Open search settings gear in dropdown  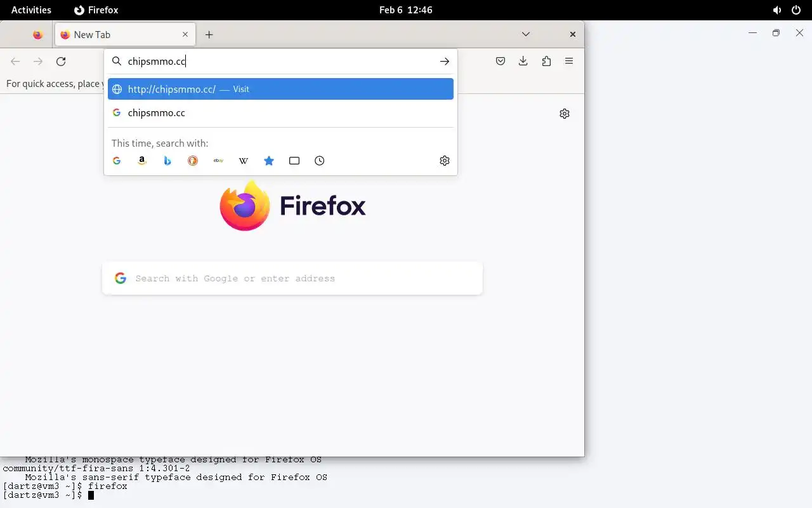click(x=445, y=161)
